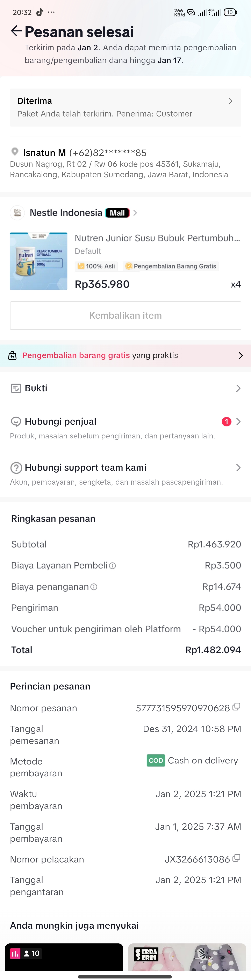
Task: Tap the Hubungi penjual chat icon
Action: [x=16, y=422]
